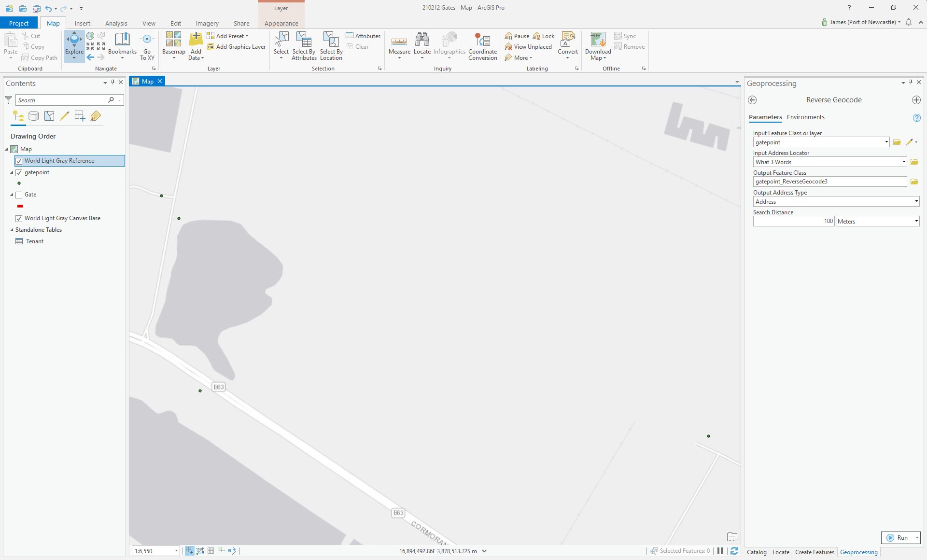The width and height of the screenshot is (927, 560).
Task: Click the Search Distance input field
Action: click(x=793, y=222)
